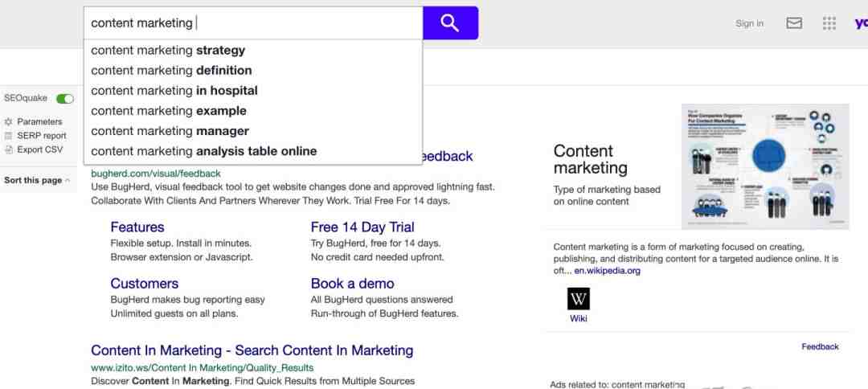
Task: Click the Sign in link
Action: (x=750, y=23)
